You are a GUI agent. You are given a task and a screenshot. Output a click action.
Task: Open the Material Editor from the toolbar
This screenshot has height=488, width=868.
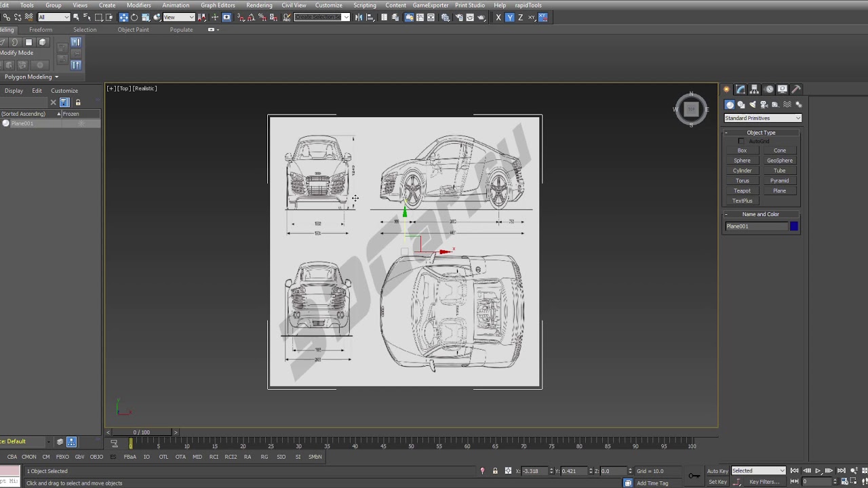click(x=445, y=17)
